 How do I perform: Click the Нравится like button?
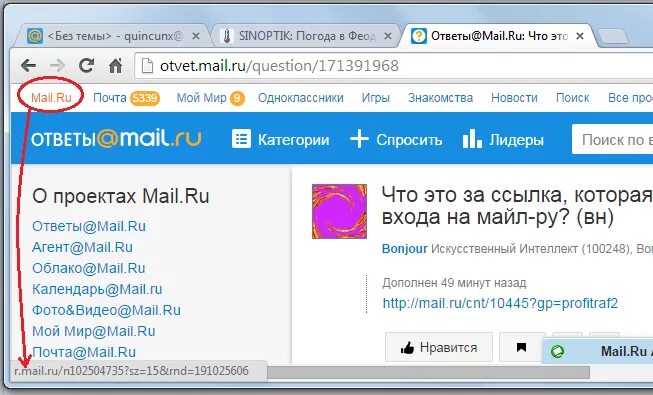pyautogui.click(x=439, y=347)
